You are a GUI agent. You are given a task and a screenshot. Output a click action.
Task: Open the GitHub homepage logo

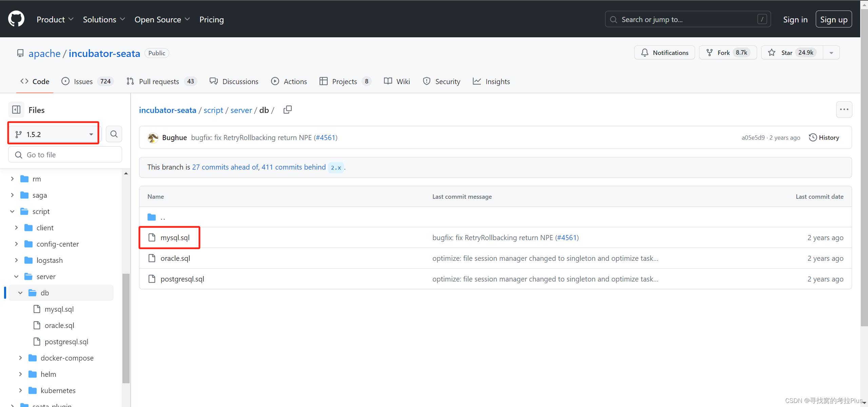tap(16, 19)
